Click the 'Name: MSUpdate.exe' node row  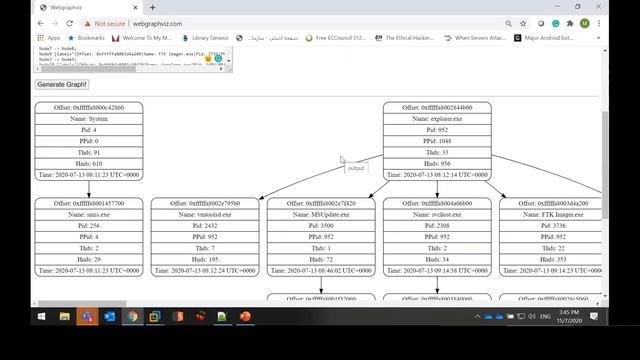(x=321, y=215)
